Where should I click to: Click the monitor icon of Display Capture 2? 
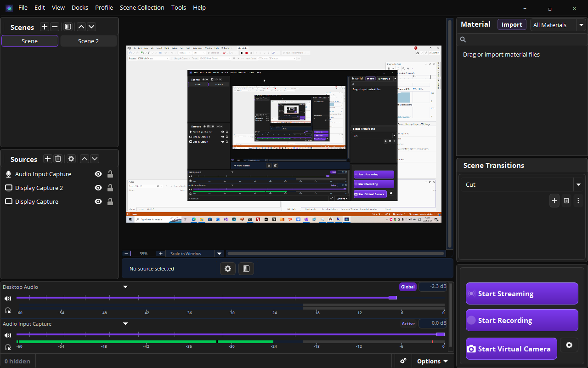tap(8, 188)
